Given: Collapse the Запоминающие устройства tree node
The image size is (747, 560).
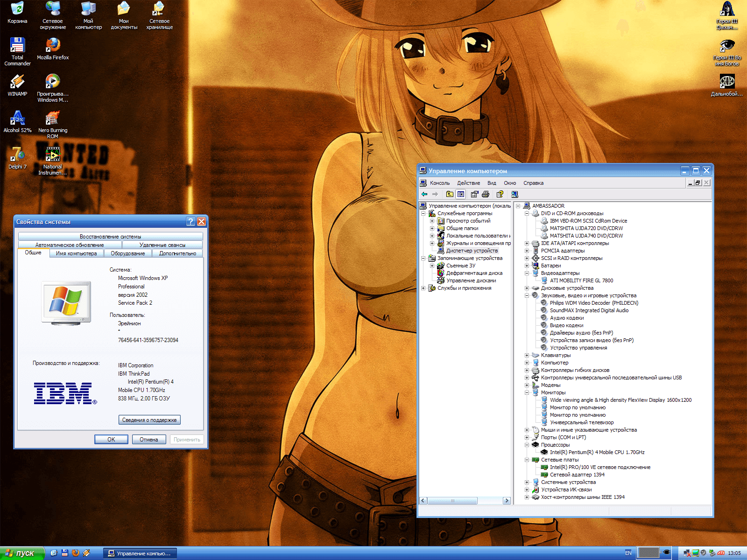Looking at the screenshot, I should tap(423, 258).
